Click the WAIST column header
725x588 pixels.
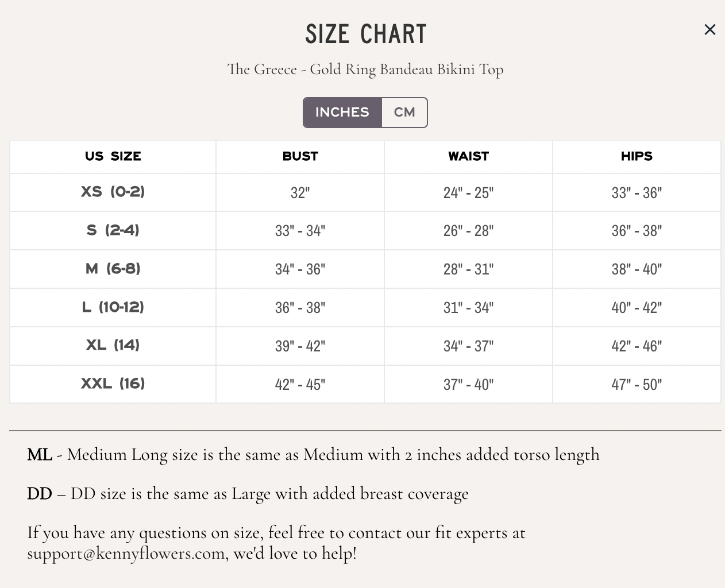(468, 156)
